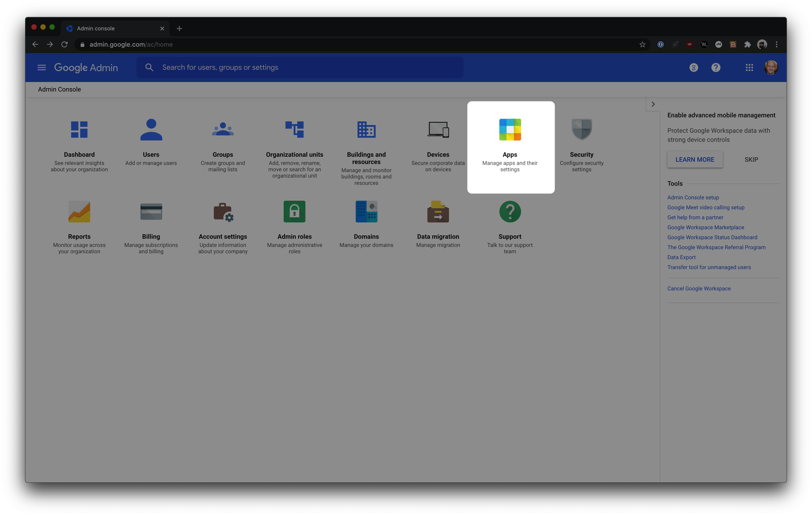This screenshot has width=812, height=516.
Task: Focus the search users, groups or settings field
Action: coord(300,68)
